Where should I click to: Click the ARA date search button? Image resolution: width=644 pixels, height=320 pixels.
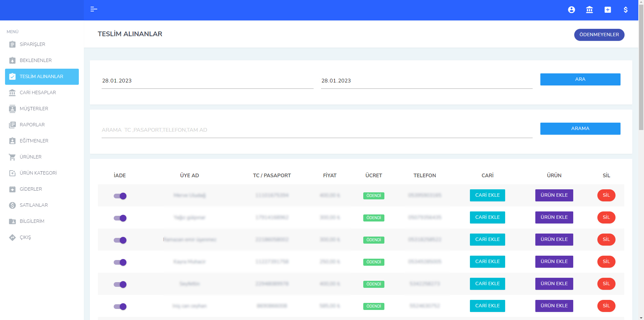pyautogui.click(x=580, y=79)
